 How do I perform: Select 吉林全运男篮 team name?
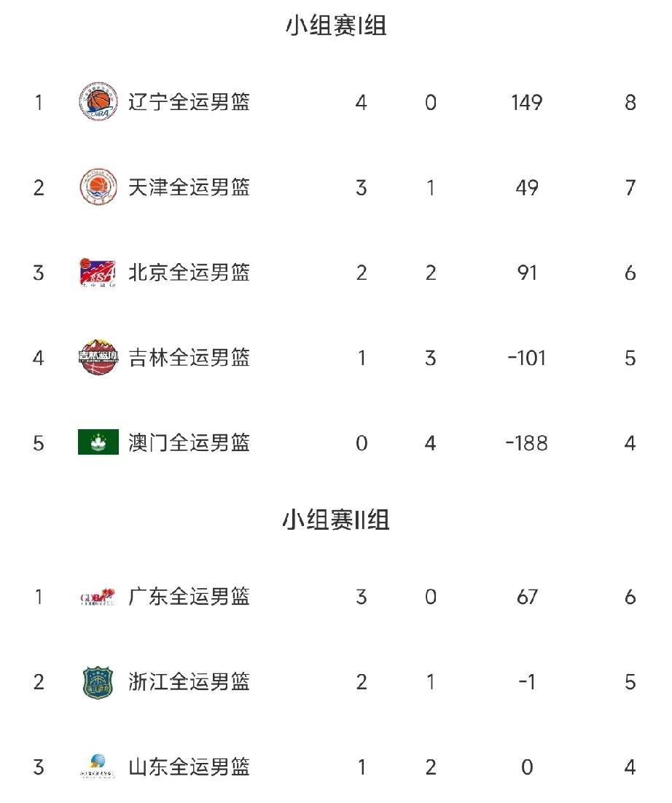pyautogui.click(x=190, y=358)
